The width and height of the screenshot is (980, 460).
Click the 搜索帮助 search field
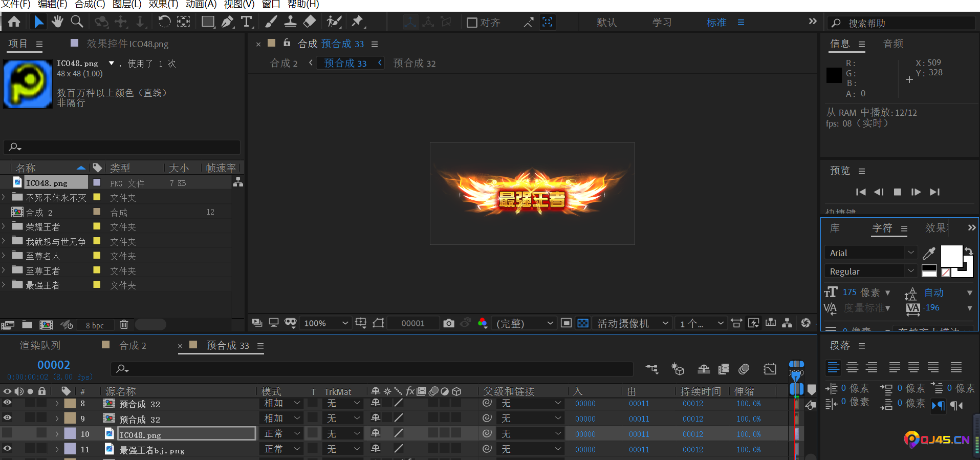(x=901, y=23)
